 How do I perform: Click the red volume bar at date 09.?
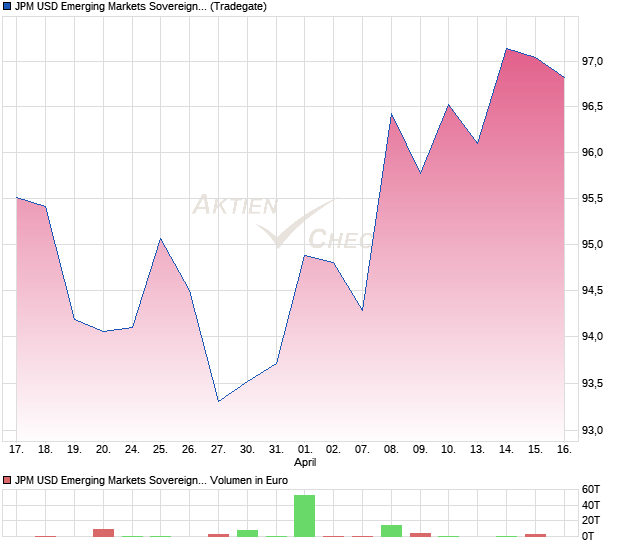(x=420, y=535)
